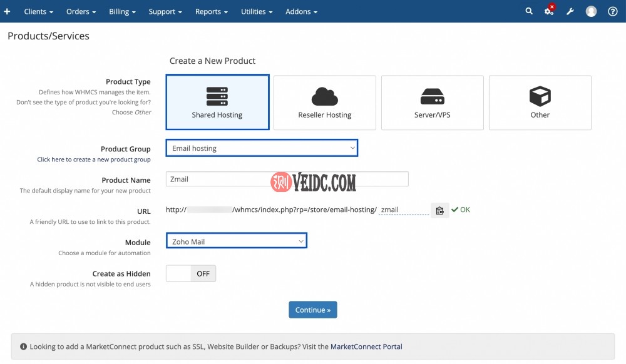Viewport: 626px width, 364px height.
Task: Click the wrench setup icon
Action: (570, 11)
